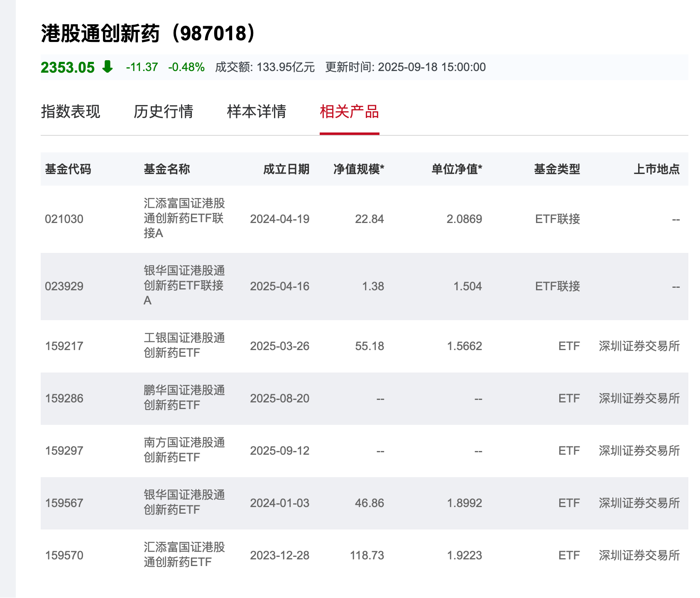The image size is (700, 598).
Task: Click 汇添富国证港股通创新药ETF with code 159570
Action: click(x=184, y=555)
